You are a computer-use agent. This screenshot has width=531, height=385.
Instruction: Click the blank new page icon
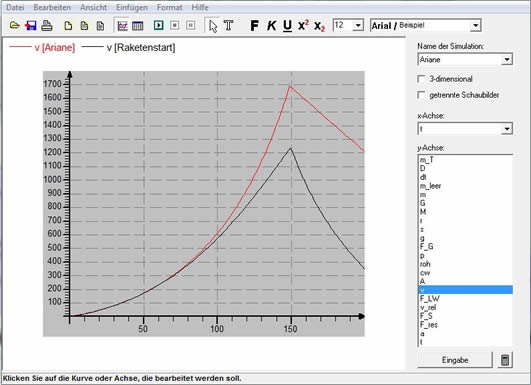click(68, 26)
